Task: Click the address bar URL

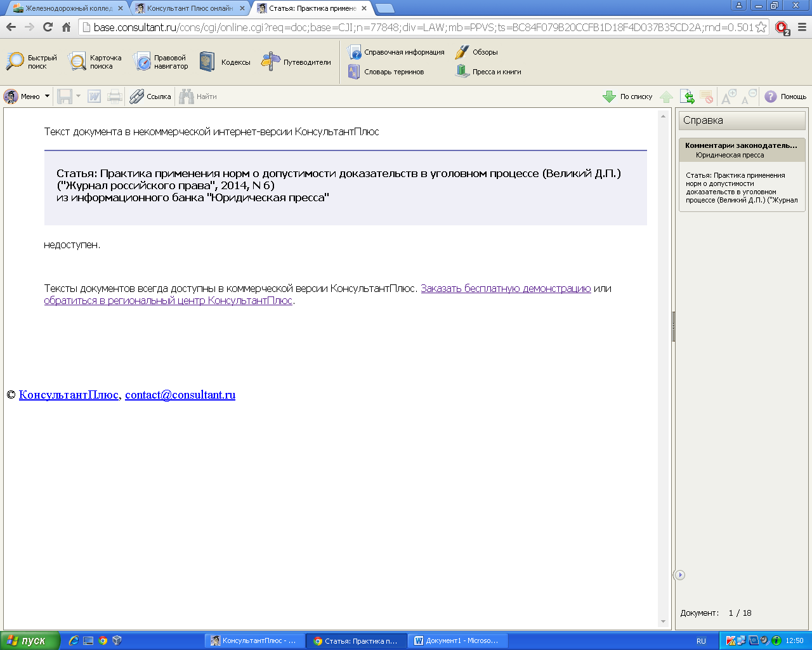Action: [423, 27]
